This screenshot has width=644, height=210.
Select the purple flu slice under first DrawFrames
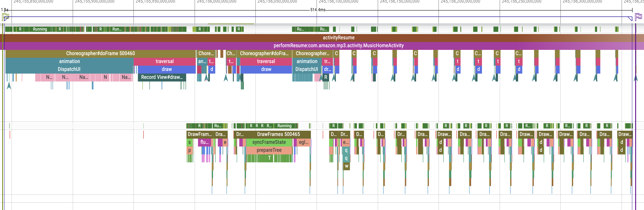click(204, 142)
